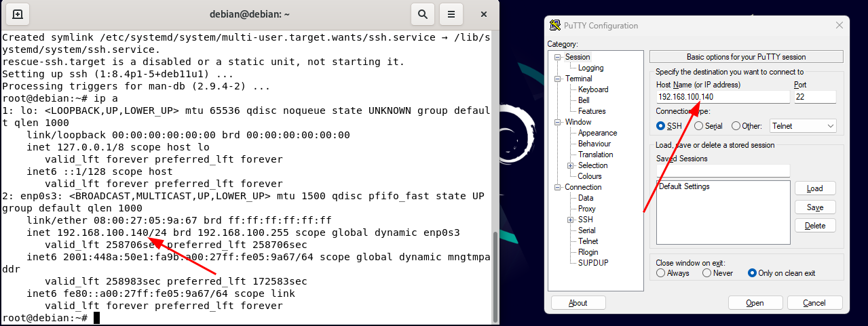Click the "Basic options for your PuTTY session" header
Image resolution: width=868 pixels, height=326 pixels.
pos(746,57)
